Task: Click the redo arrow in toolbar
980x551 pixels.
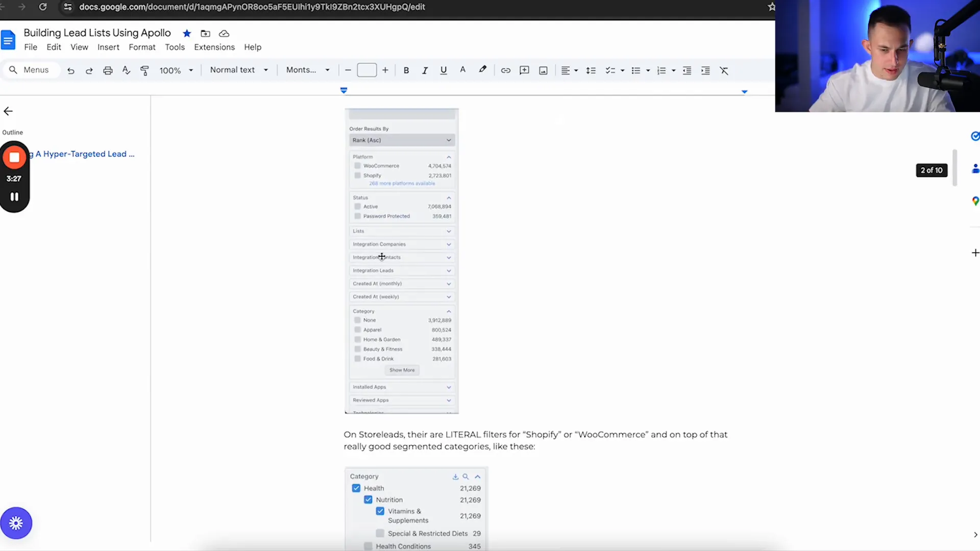Action: (x=89, y=70)
